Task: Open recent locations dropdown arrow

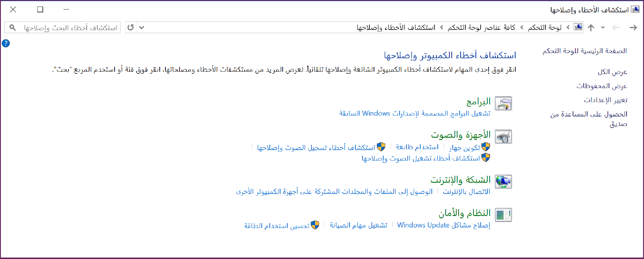Action: (603, 28)
